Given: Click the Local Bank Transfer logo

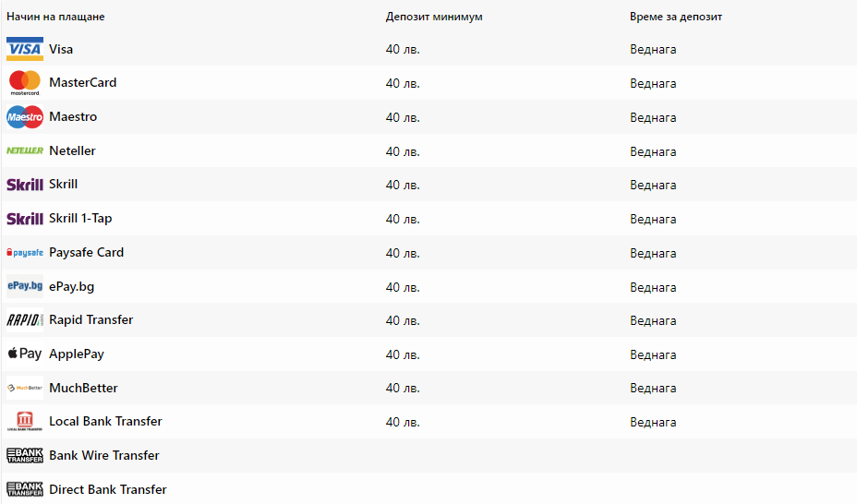Looking at the screenshot, I should click(x=25, y=422).
